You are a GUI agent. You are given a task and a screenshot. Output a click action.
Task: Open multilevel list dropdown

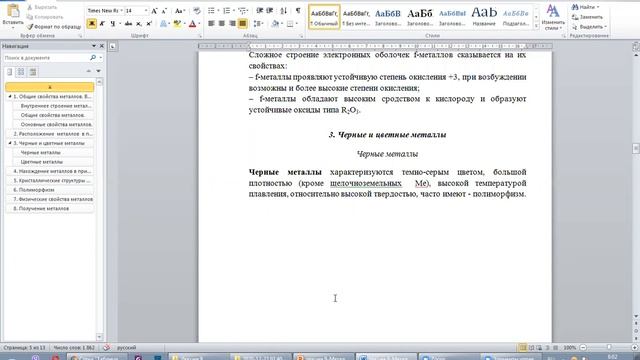click(244, 11)
